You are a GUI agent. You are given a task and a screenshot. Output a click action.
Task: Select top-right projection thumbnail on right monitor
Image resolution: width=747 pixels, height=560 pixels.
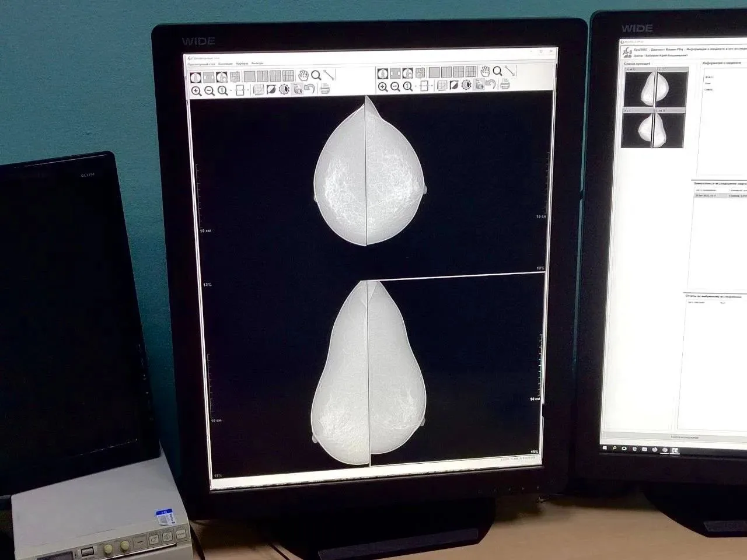coord(671,87)
